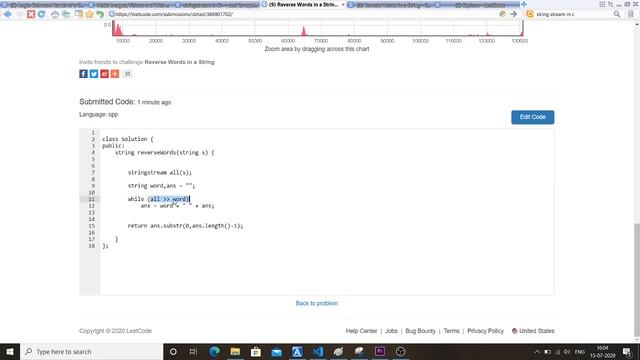640x360 pixels.
Task: Click the highlighted 'all >> word' code
Action: [x=169, y=199]
